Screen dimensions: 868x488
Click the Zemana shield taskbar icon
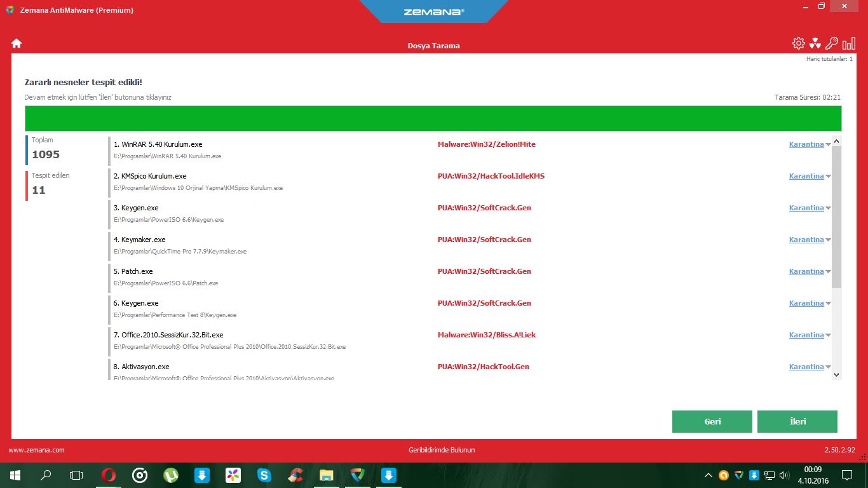click(358, 475)
